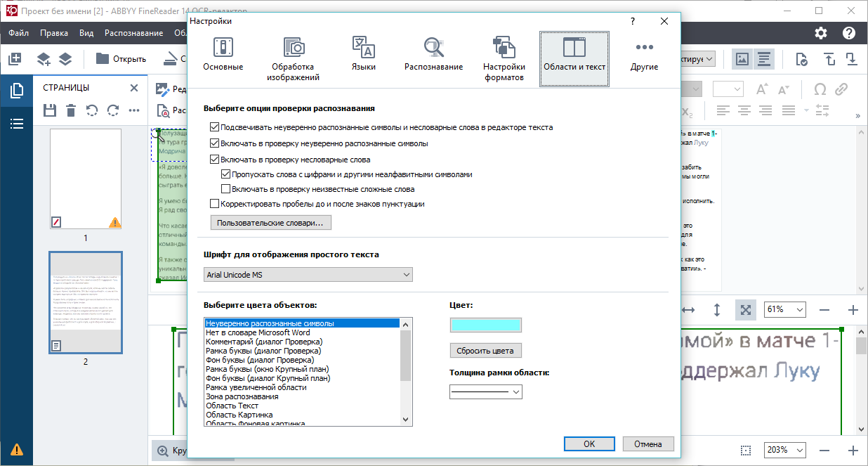Click the cyan color swatch

(x=485, y=325)
